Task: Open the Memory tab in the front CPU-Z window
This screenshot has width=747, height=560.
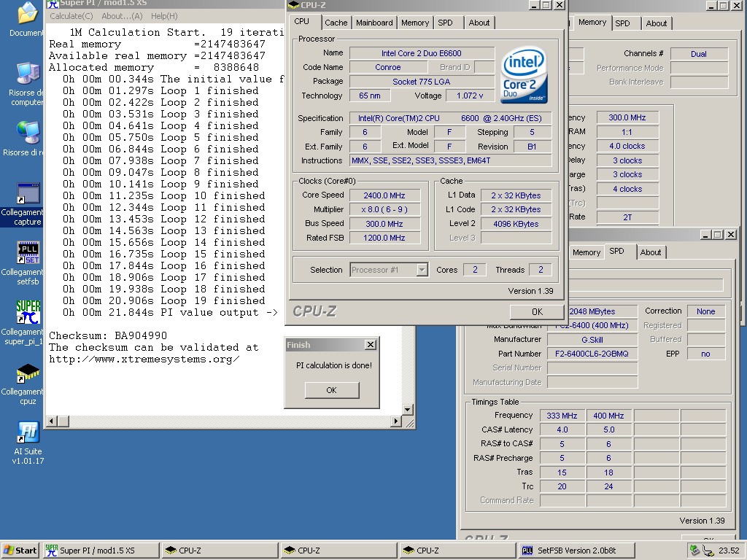Action: 415,23
